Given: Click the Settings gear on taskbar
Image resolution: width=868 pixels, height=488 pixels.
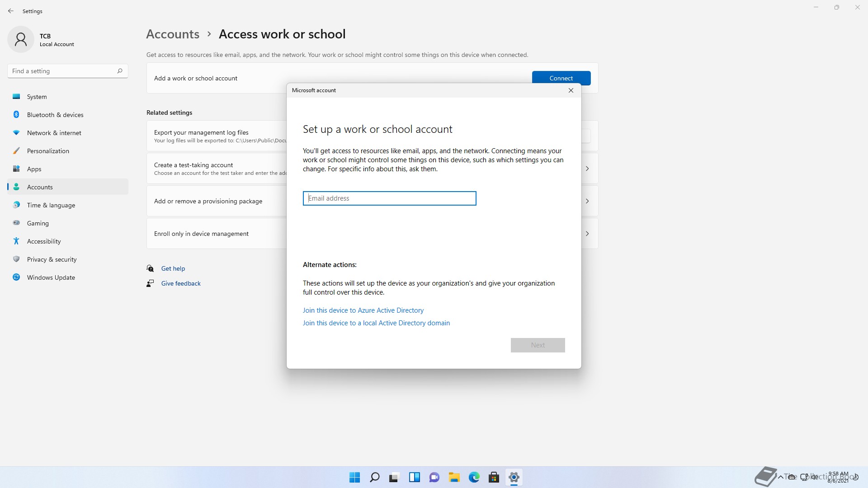Looking at the screenshot, I should [514, 477].
